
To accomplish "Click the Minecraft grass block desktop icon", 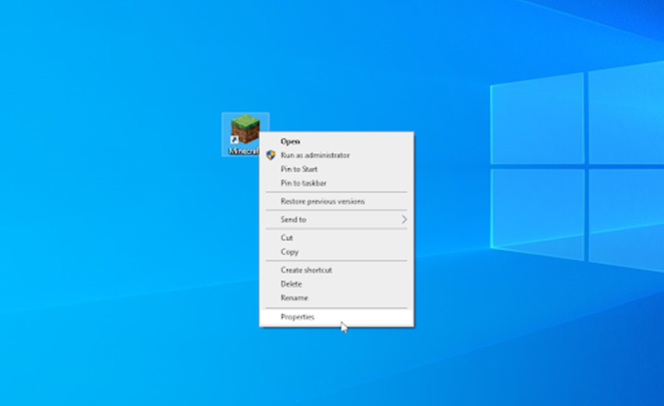I will pos(244,130).
